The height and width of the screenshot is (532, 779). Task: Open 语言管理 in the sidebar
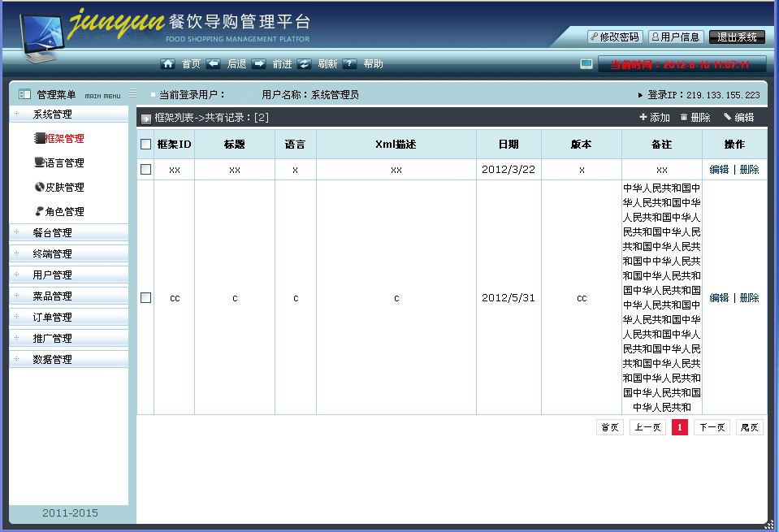click(x=65, y=163)
